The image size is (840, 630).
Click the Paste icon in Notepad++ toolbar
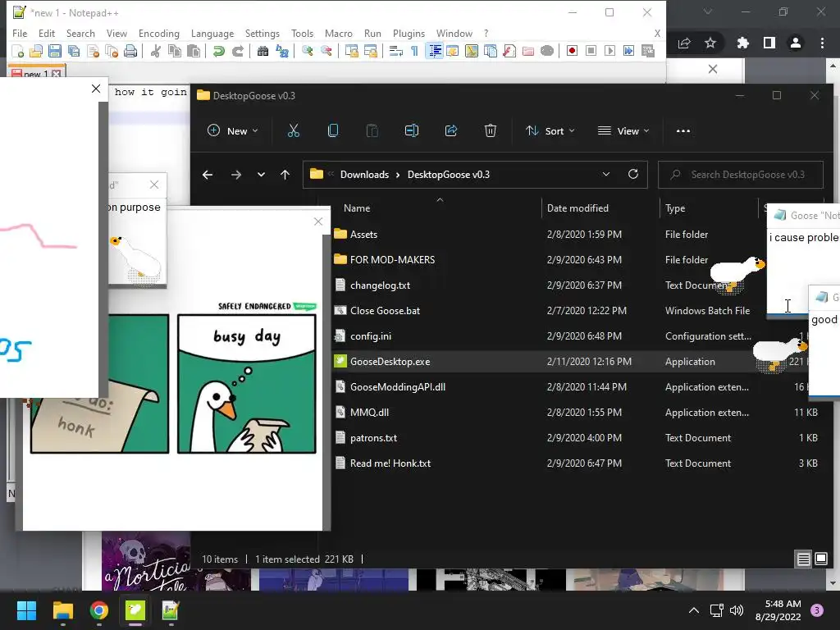coord(194,51)
